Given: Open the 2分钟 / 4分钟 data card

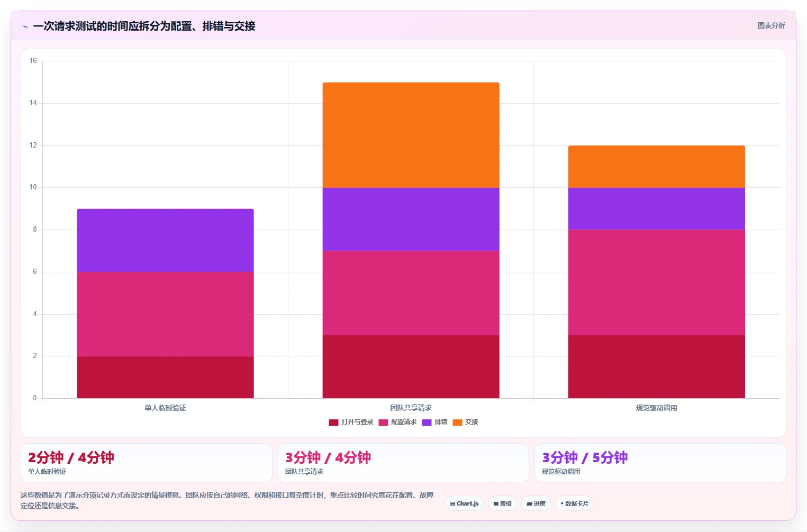Looking at the screenshot, I should click(x=147, y=463).
